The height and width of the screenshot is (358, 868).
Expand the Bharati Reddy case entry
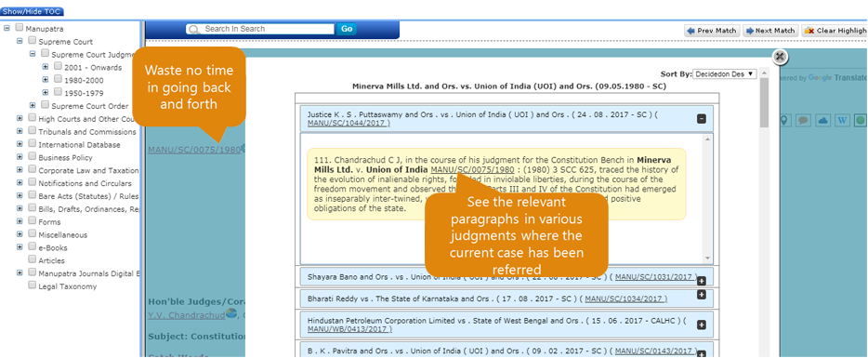[702, 295]
